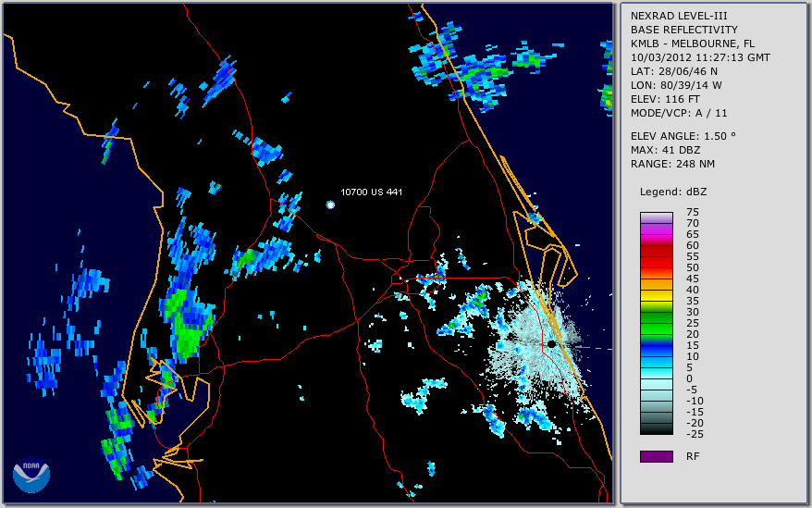Click the purple RF color swatch
This screenshot has width=812, height=508.
click(x=657, y=456)
